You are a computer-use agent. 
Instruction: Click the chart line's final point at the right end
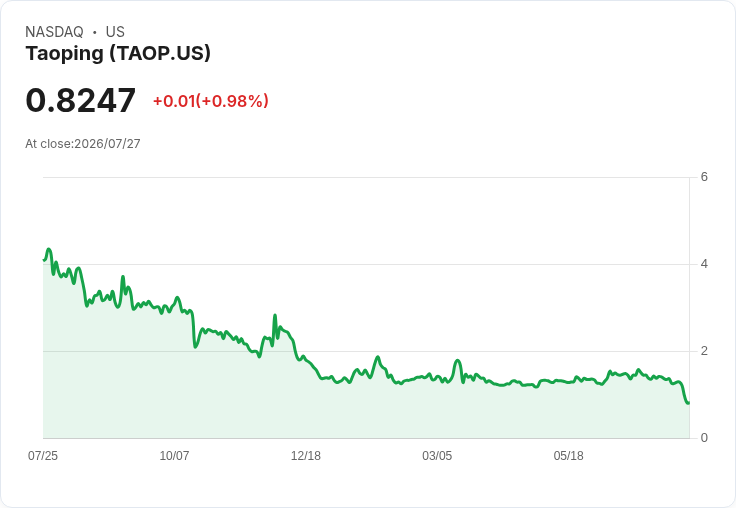click(x=688, y=403)
